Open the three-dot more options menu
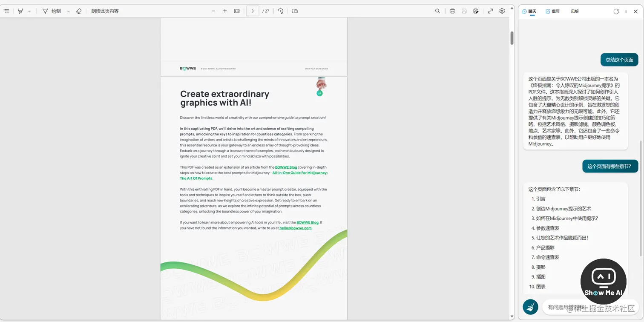 pos(626,11)
